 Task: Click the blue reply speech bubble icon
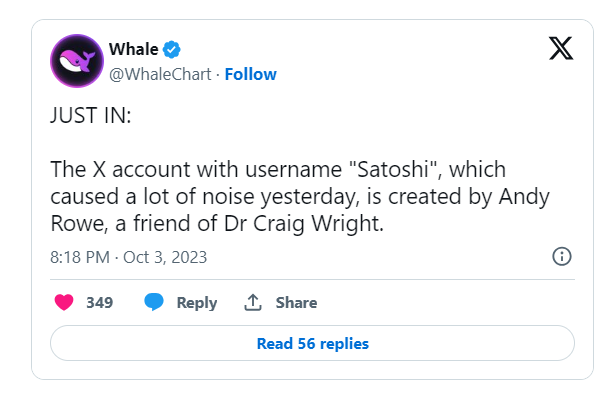[154, 302]
